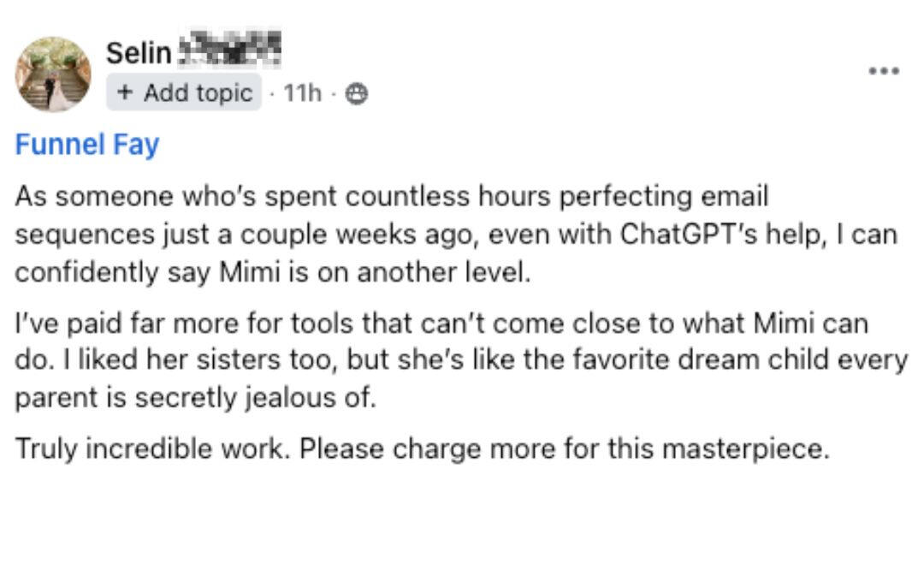Click Selin's profile picture avatar
The image size is (924, 570).
click(53, 74)
